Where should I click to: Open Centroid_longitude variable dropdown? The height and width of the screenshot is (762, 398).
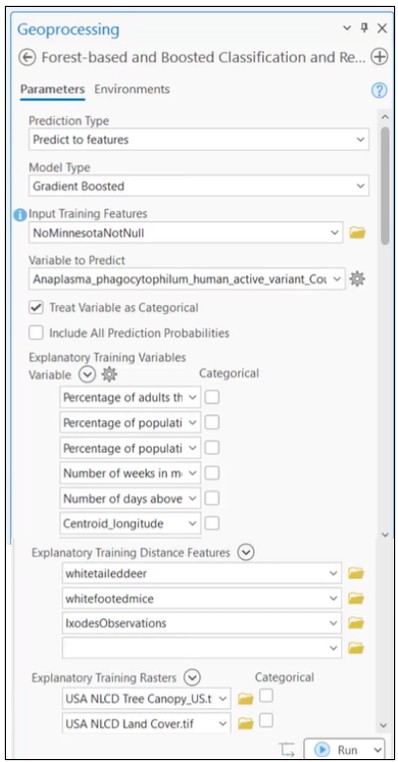pos(193,523)
